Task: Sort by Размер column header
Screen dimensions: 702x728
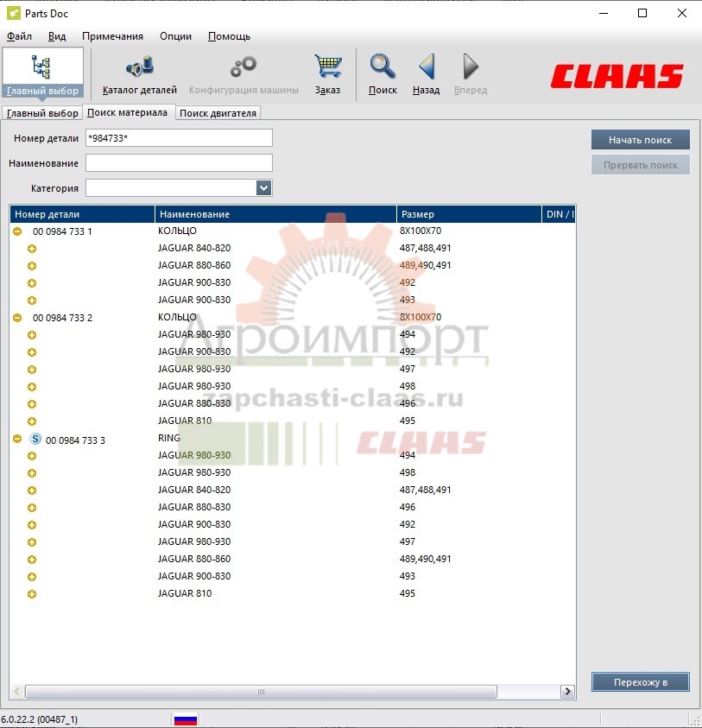Action: pyautogui.click(x=469, y=214)
